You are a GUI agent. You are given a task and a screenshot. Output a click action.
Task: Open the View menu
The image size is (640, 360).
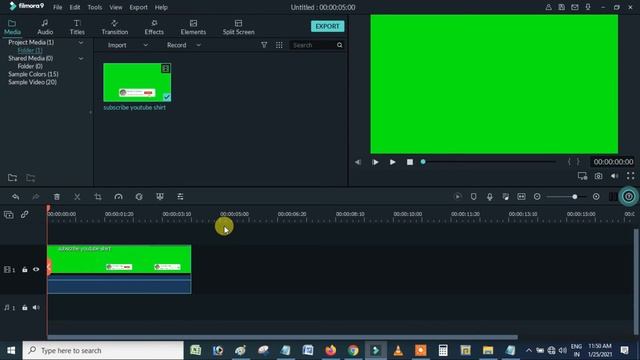coord(116,7)
